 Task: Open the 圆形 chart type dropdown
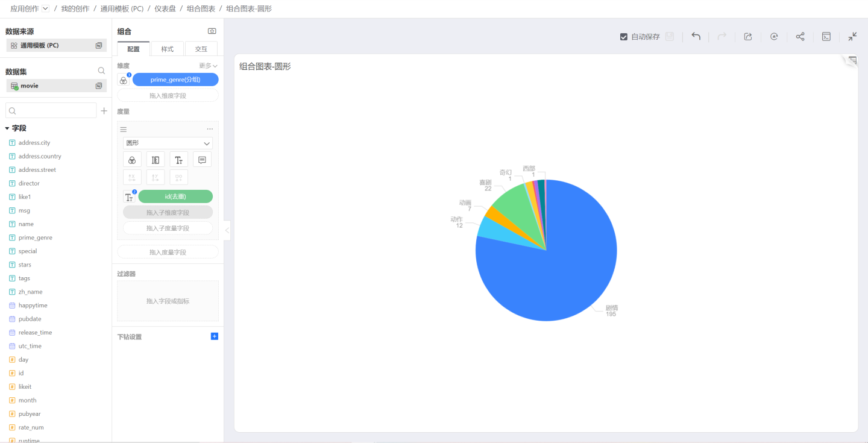[x=168, y=143]
